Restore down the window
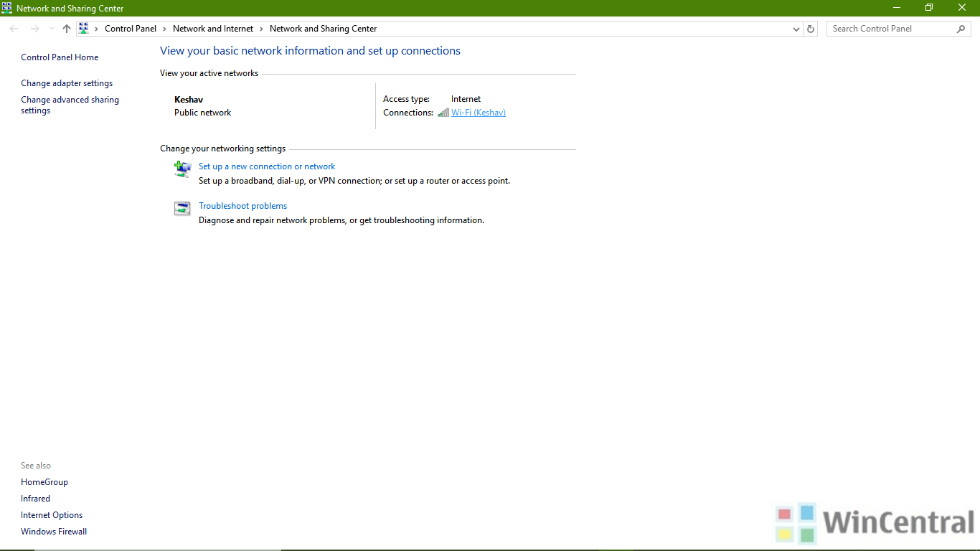Screen dimensions: 980x551 point(929,8)
